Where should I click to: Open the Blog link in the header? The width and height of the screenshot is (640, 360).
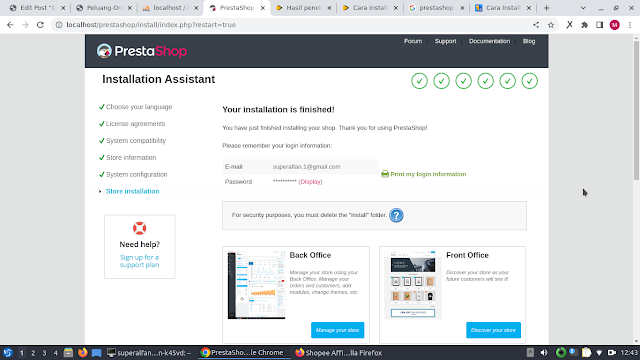pyautogui.click(x=529, y=41)
